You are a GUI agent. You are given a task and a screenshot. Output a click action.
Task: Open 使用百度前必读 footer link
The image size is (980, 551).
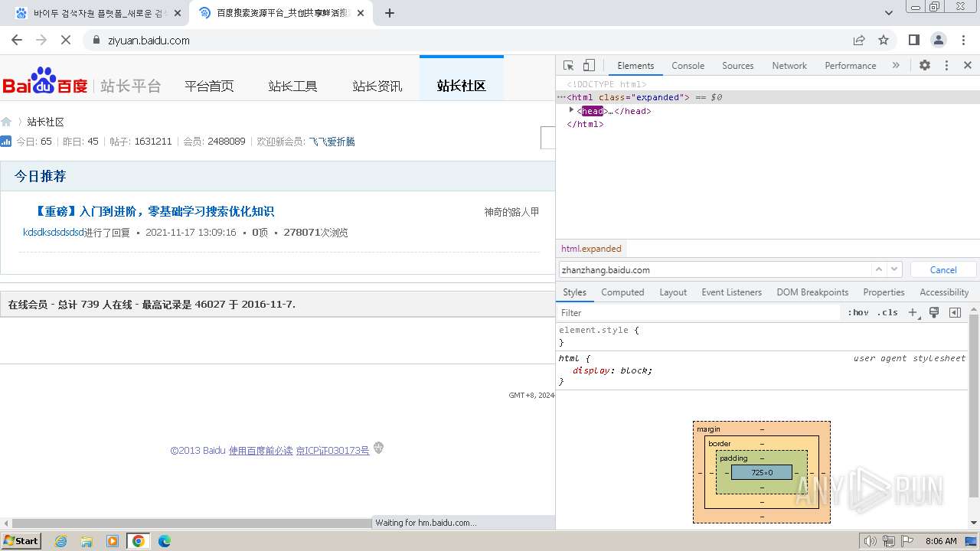click(x=260, y=451)
